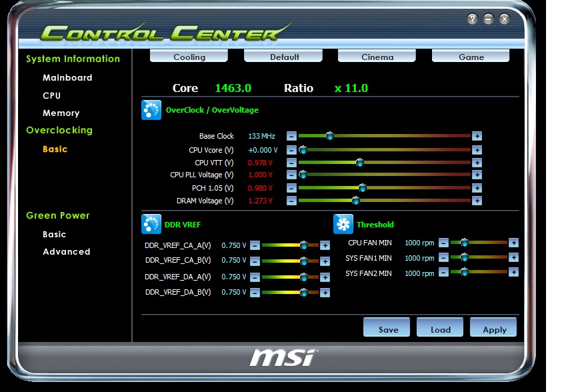Open Advanced under Green Power
The height and width of the screenshot is (392, 576).
66,251
